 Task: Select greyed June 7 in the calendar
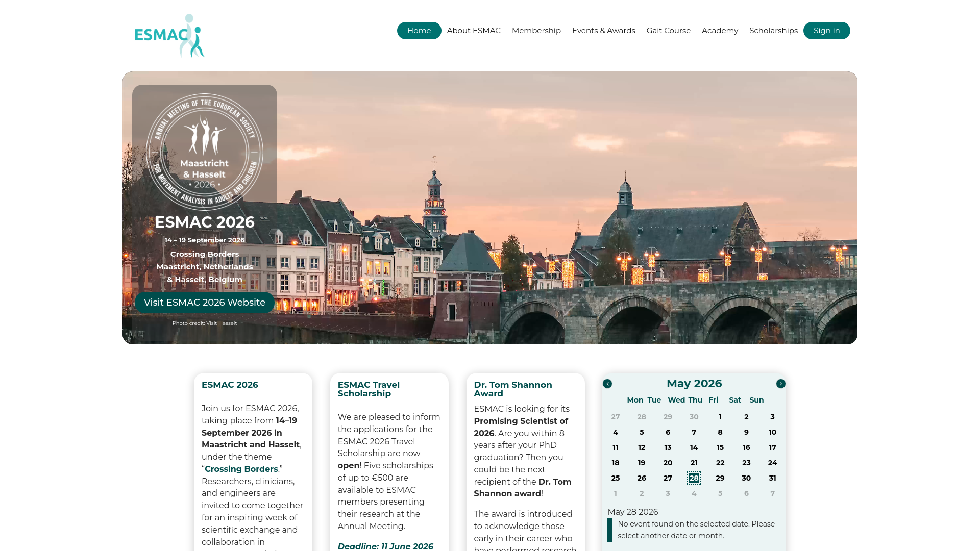coord(773,493)
